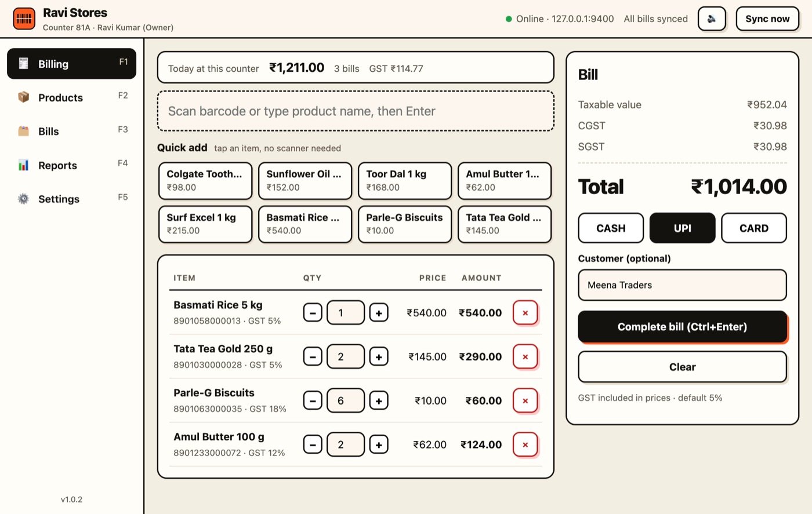812x514 pixels.
Task: Open the Products section
Action: pyautogui.click(x=71, y=97)
